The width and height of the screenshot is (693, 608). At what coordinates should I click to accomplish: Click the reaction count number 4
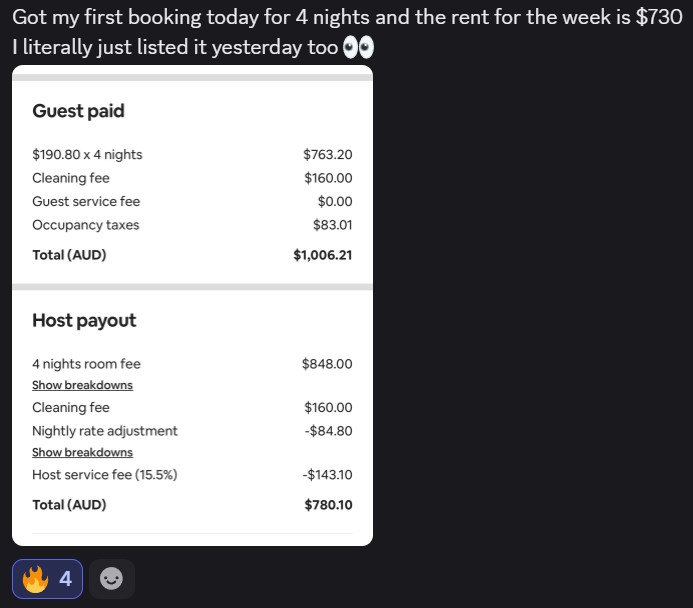[65, 579]
